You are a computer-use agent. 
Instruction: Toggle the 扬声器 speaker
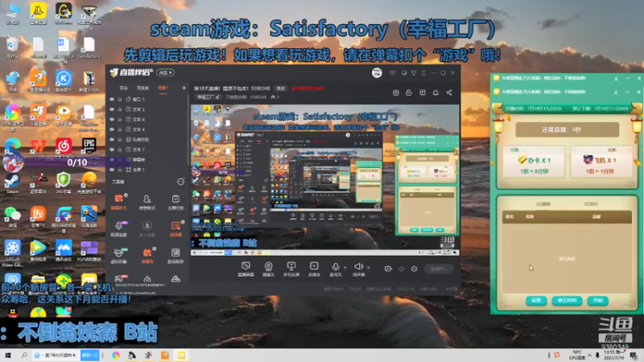(x=358, y=269)
